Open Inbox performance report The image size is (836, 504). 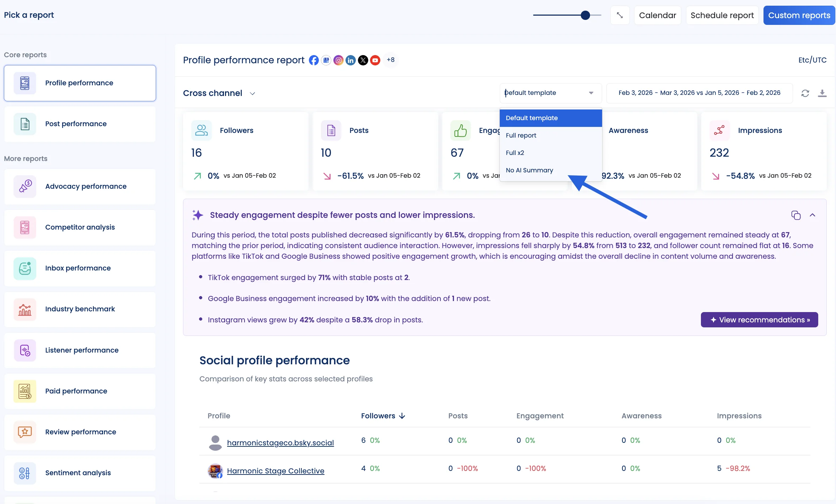pos(80,268)
